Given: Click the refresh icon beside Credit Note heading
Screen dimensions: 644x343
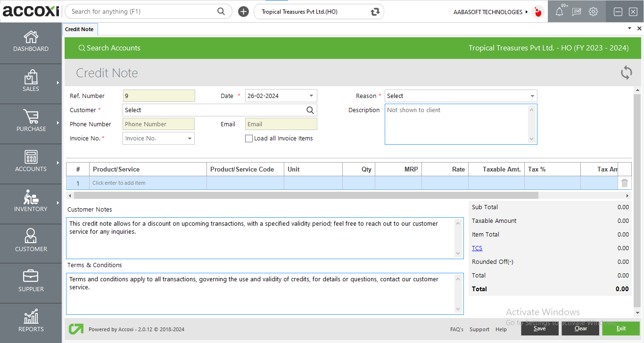Looking at the screenshot, I should click(x=626, y=73).
